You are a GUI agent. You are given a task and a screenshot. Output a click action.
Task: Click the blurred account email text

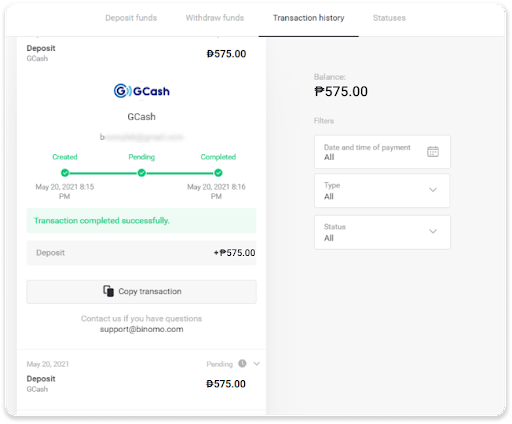click(x=142, y=137)
